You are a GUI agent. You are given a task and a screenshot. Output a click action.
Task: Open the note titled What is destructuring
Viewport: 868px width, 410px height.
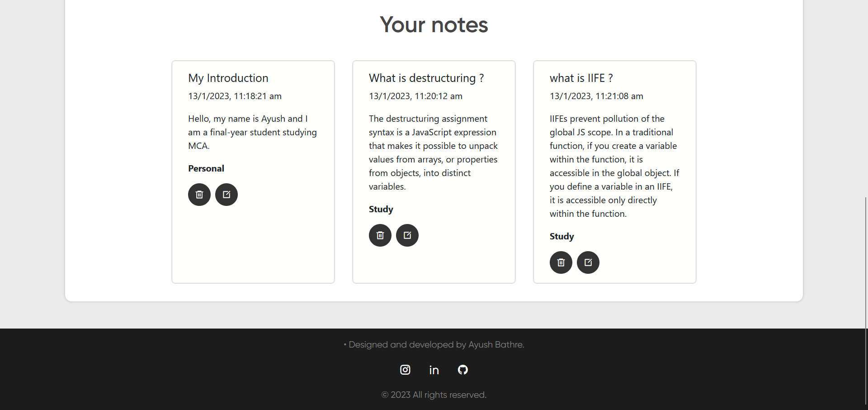click(426, 78)
